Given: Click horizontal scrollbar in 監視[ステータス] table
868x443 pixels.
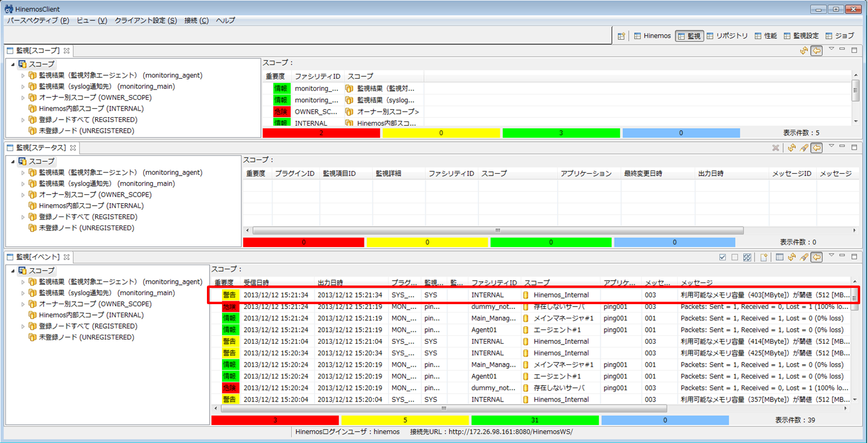Looking at the screenshot, I should tap(497, 230).
